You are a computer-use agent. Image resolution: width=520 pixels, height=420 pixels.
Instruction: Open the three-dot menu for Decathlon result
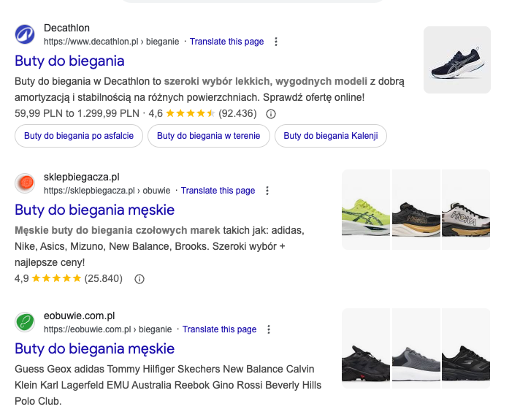coord(276,42)
